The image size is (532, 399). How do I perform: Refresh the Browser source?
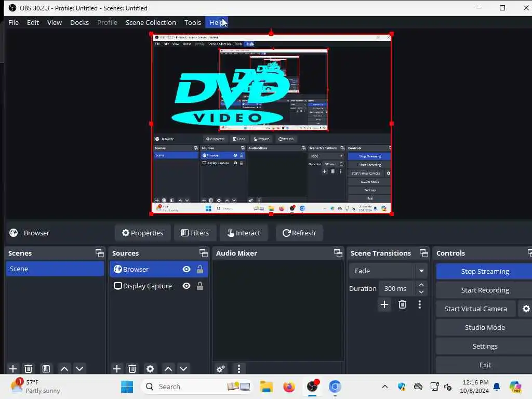(299, 233)
